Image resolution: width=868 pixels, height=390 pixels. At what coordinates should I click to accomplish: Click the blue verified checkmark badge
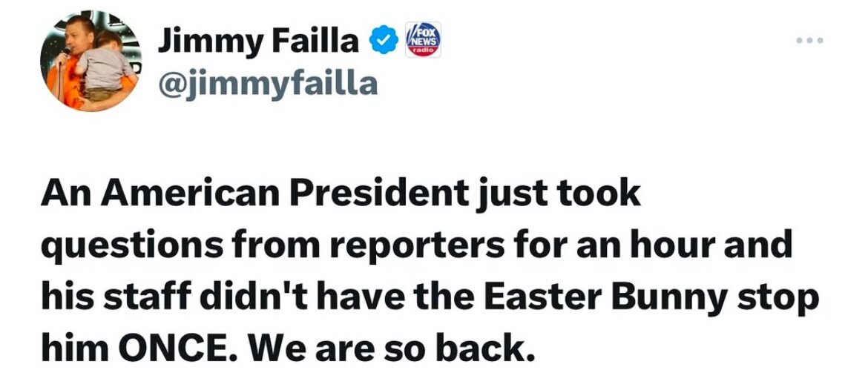382,44
